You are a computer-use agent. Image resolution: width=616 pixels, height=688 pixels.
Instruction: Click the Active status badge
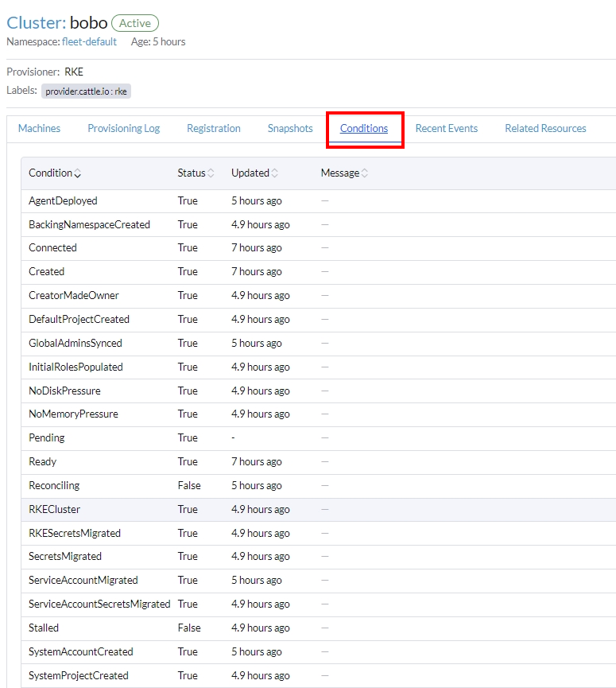tap(135, 23)
